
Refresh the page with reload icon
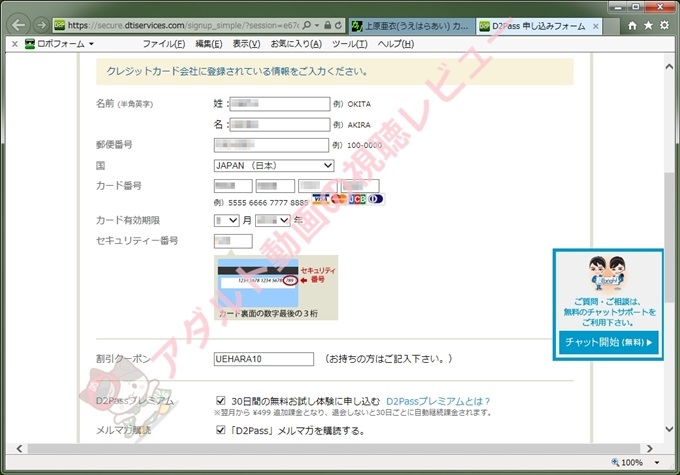pyautogui.click(x=338, y=25)
